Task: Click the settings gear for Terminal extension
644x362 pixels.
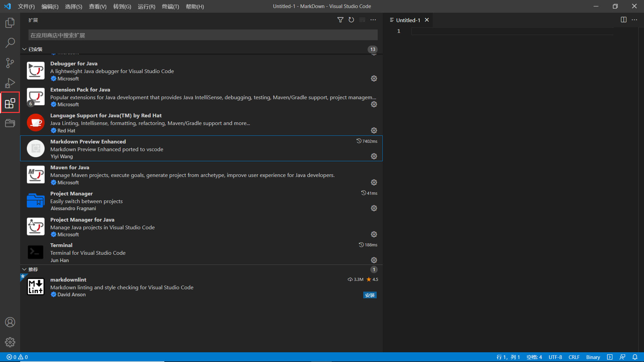Action: 374,260
